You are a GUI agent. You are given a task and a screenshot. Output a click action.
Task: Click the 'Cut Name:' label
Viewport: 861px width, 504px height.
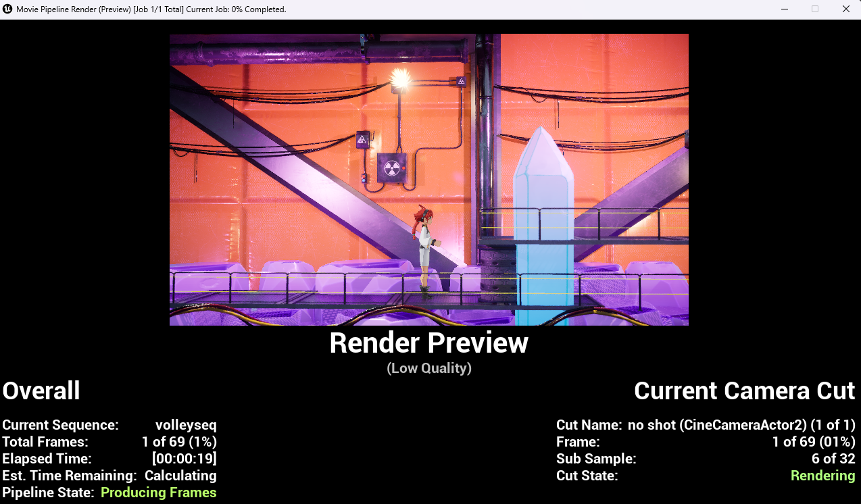coord(589,425)
